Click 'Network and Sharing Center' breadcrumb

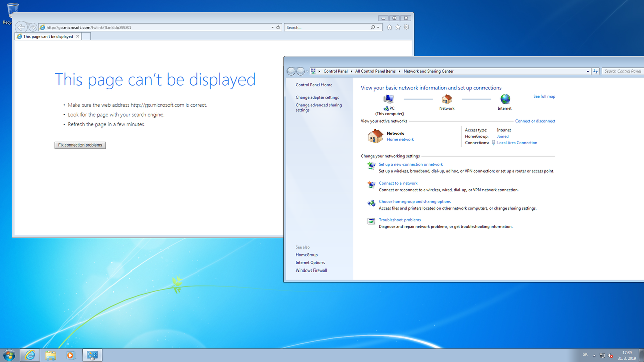[429, 71]
